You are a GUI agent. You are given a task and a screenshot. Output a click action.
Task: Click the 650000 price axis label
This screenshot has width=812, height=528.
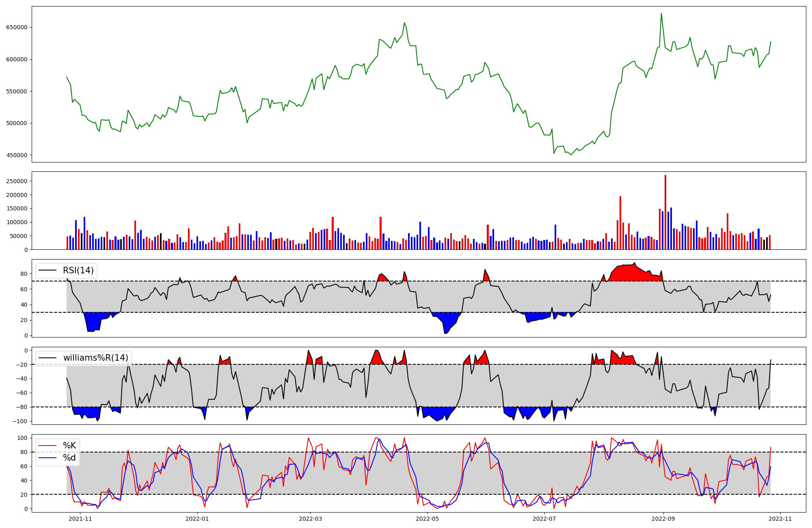pyautogui.click(x=17, y=28)
